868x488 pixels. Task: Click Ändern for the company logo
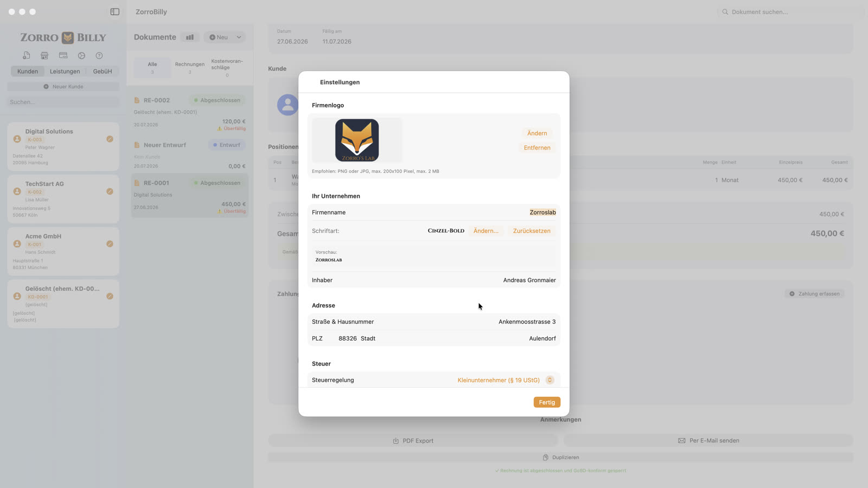[x=537, y=133]
